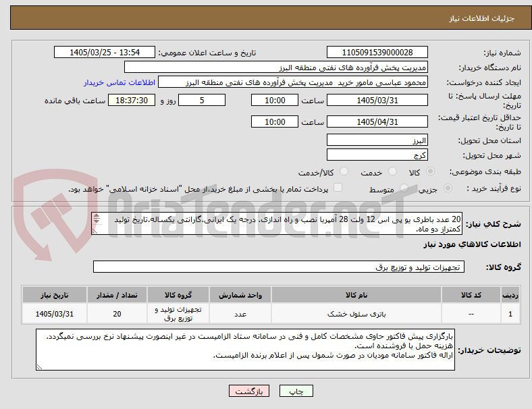Click scroll arrows of description box
Viewport: 532px width, 409px height.
tap(97, 219)
